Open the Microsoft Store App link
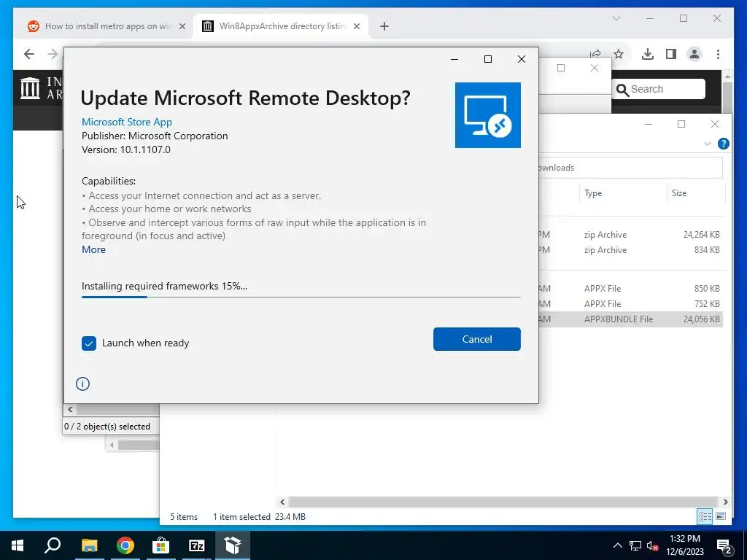Viewport: 747px width, 560px height. tap(127, 122)
